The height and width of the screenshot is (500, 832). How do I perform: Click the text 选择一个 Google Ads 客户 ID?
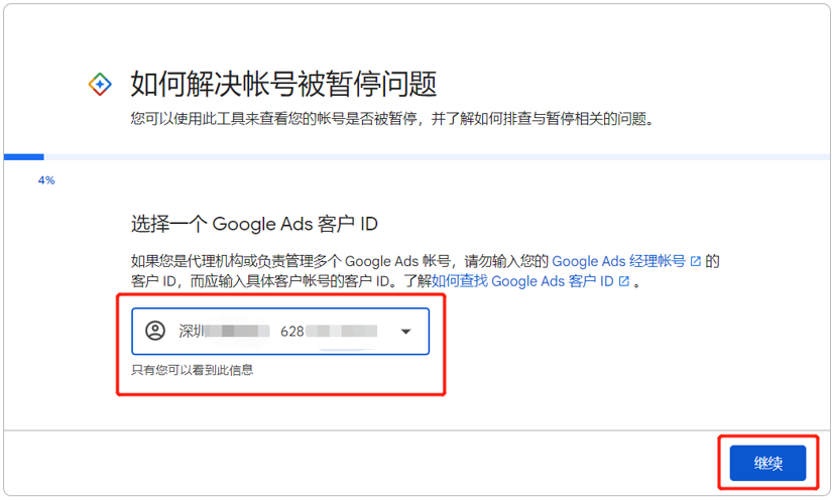click(254, 224)
